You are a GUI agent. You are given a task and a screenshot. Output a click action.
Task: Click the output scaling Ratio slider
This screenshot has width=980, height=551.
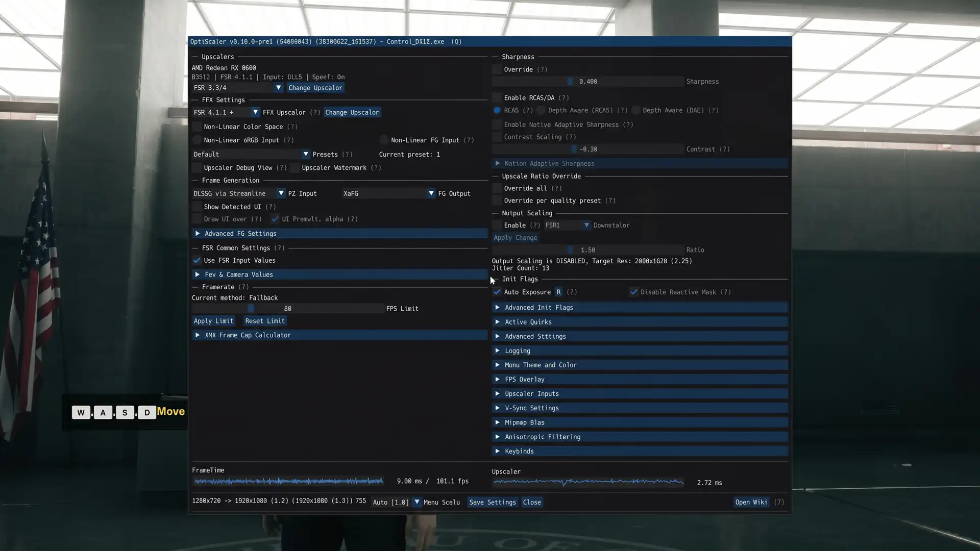(588, 250)
